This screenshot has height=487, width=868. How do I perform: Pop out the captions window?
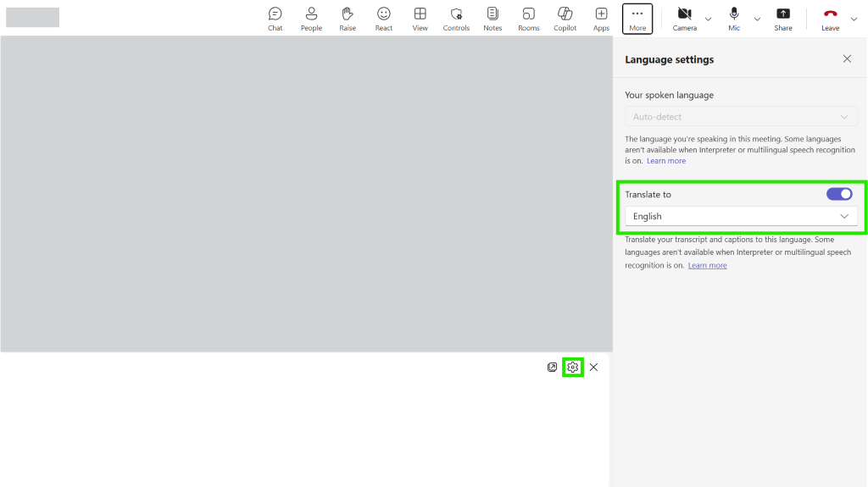[x=552, y=367]
